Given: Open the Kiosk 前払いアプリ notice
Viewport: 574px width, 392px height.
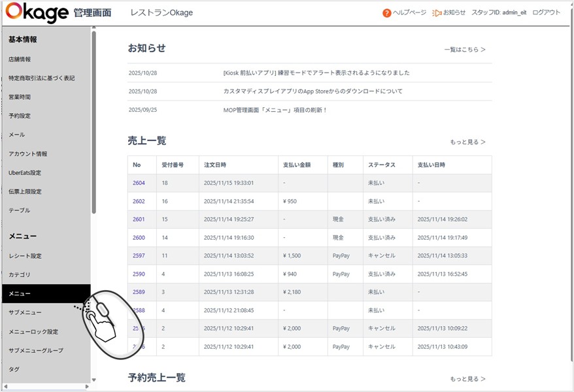Looking at the screenshot, I should click(316, 73).
